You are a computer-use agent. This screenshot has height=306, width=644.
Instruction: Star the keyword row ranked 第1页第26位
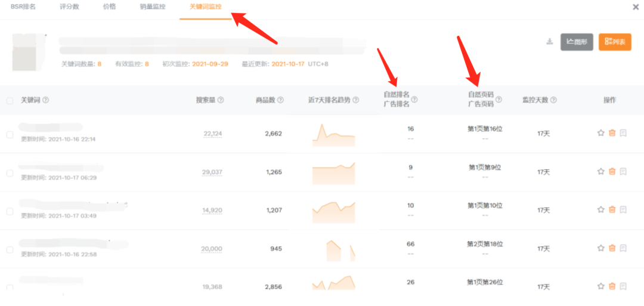[x=601, y=286]
